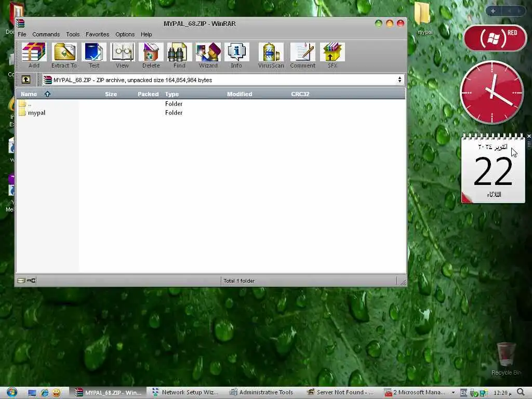Open the Options menu

[125, 34]
